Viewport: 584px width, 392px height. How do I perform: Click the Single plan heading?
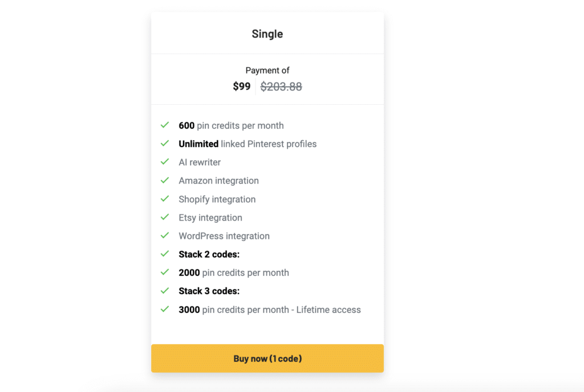point(267,34)
